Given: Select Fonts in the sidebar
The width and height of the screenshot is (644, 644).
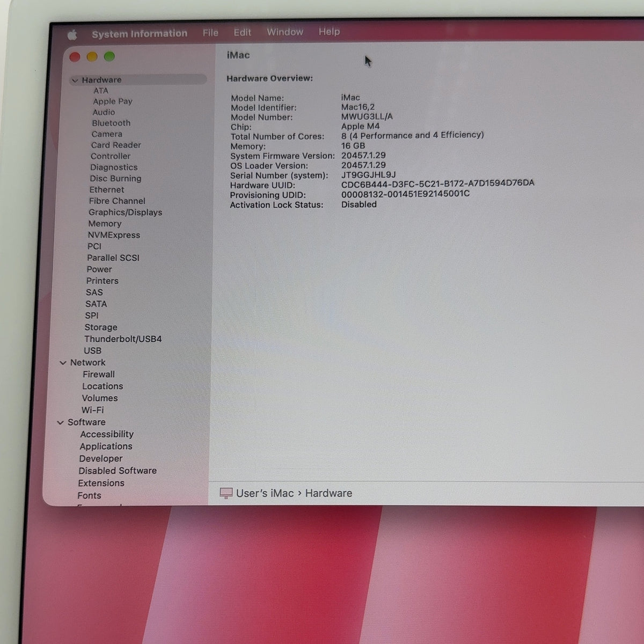Looking at the screenshot, I should (89, 496).
